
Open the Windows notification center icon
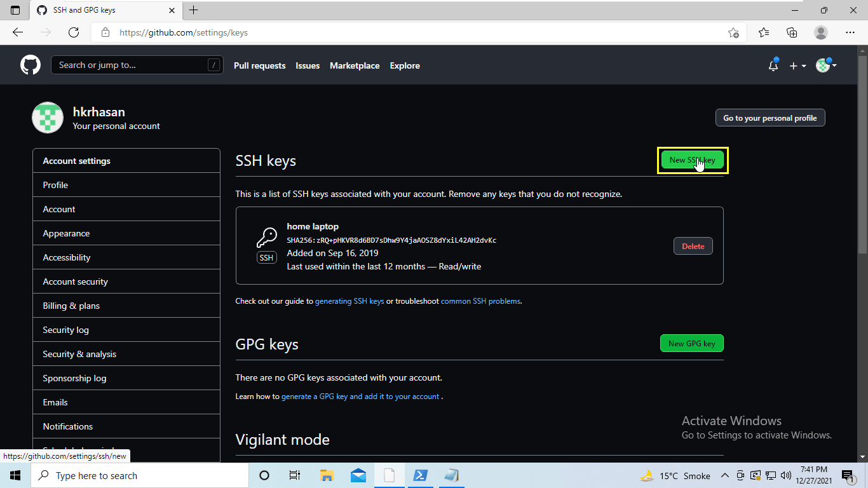(848, 475)
